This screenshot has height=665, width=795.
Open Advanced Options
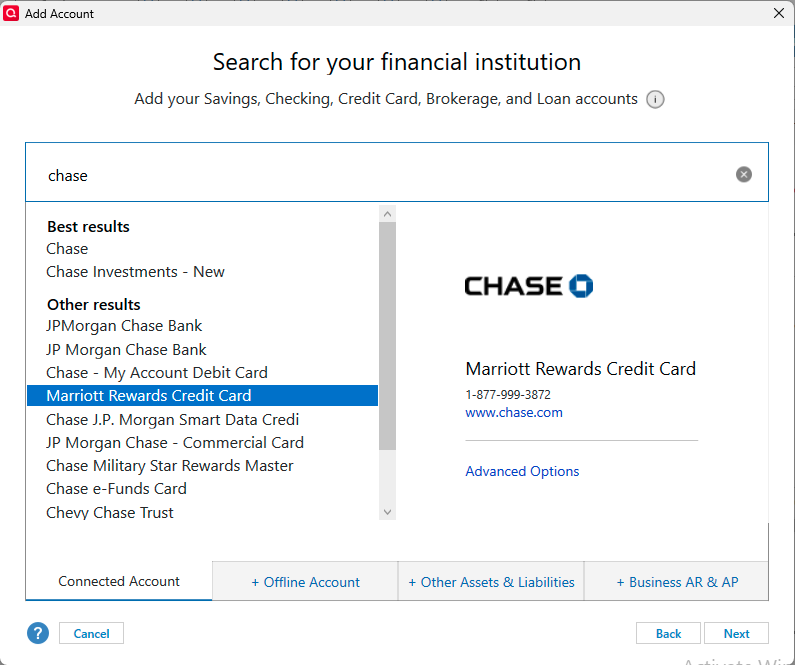point(522,471)
